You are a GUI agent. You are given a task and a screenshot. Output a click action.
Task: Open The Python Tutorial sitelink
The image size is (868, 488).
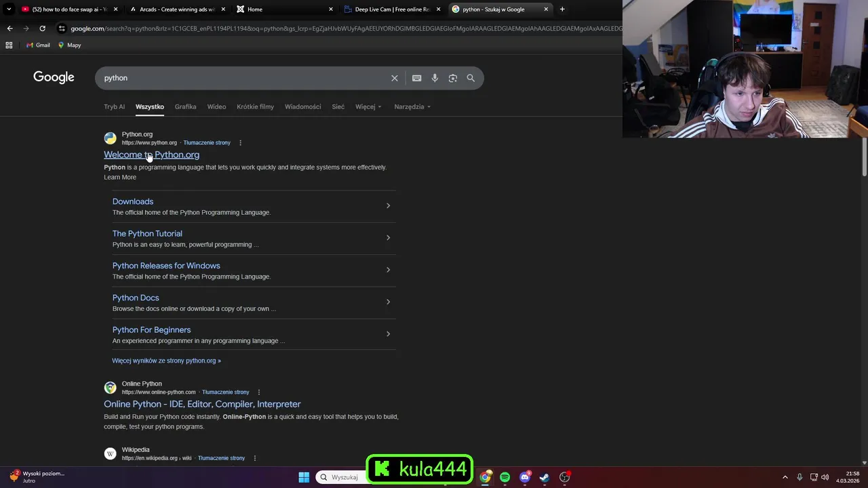tap(147, 233)
